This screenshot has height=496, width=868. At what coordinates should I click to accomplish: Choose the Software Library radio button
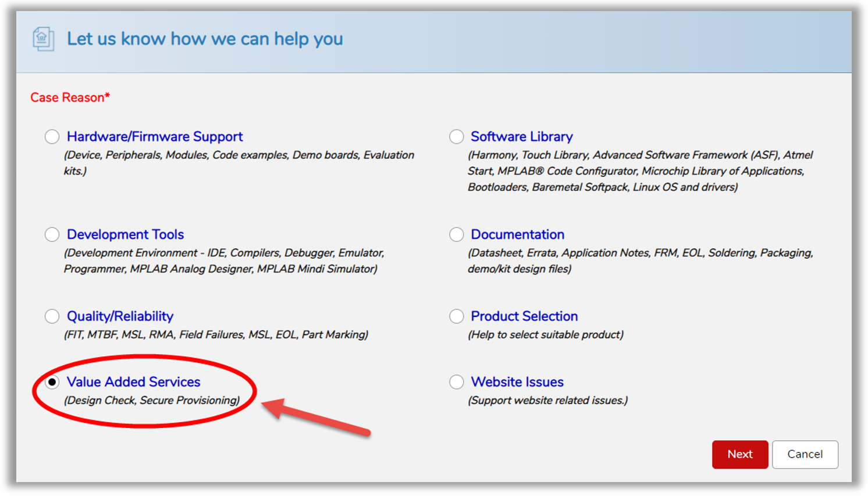(457, 137)
